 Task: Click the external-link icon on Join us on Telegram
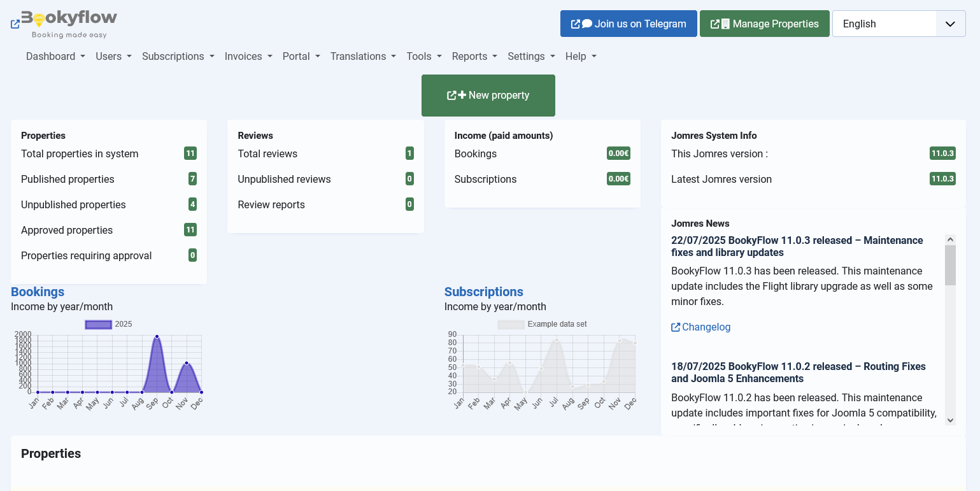[575, 24]
